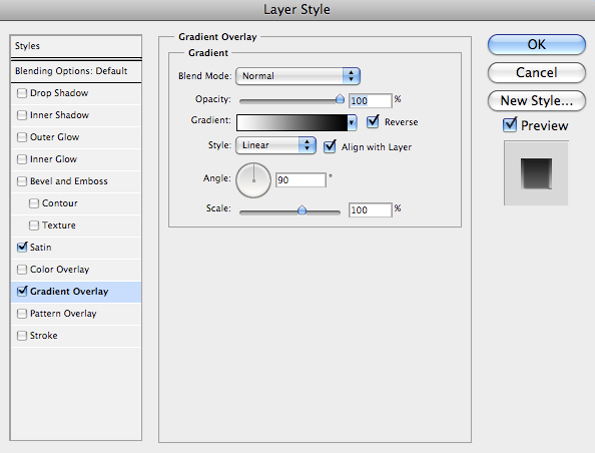This screenshot has width=595, height=453.
Task: Select the Stroke label
Action: [44, 335]
